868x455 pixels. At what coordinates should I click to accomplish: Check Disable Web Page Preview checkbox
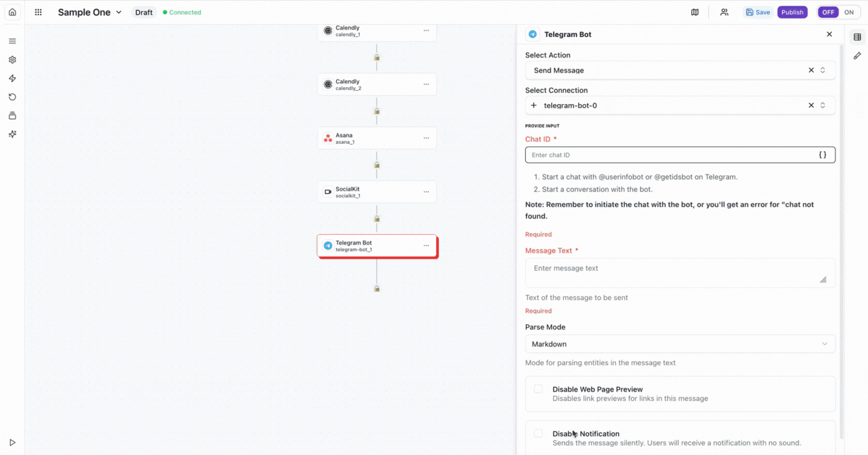coord(538,389)
